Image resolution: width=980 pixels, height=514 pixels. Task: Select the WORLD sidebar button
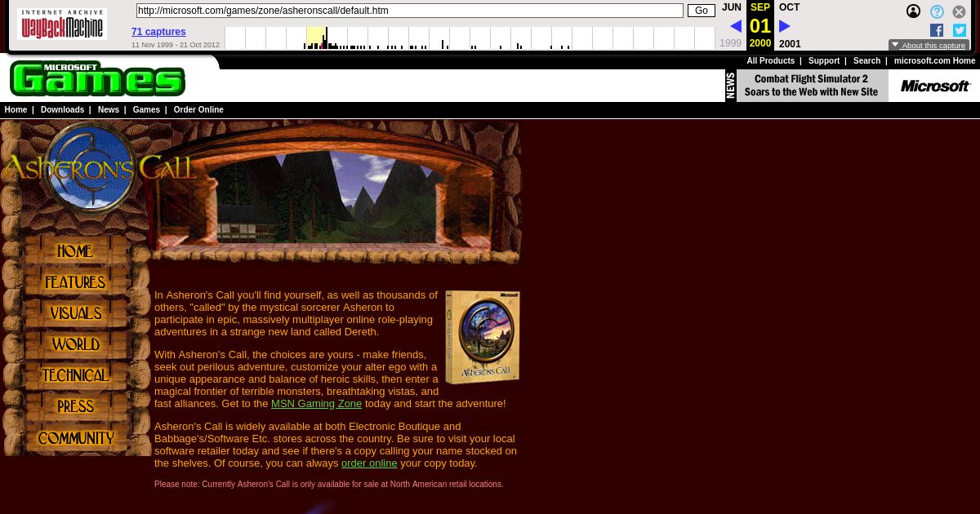(75, 344)
